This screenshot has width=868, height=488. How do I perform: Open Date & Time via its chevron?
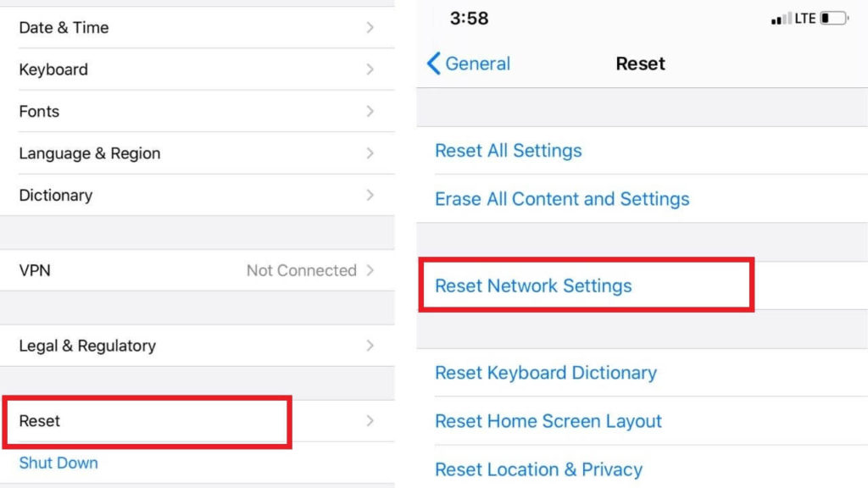tap(370, 27)
